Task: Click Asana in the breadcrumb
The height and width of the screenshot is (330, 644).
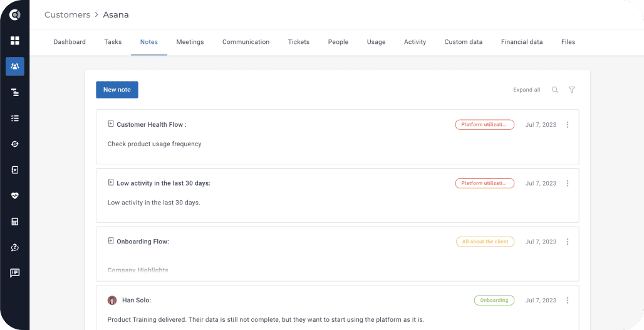Action: point(116,15)
